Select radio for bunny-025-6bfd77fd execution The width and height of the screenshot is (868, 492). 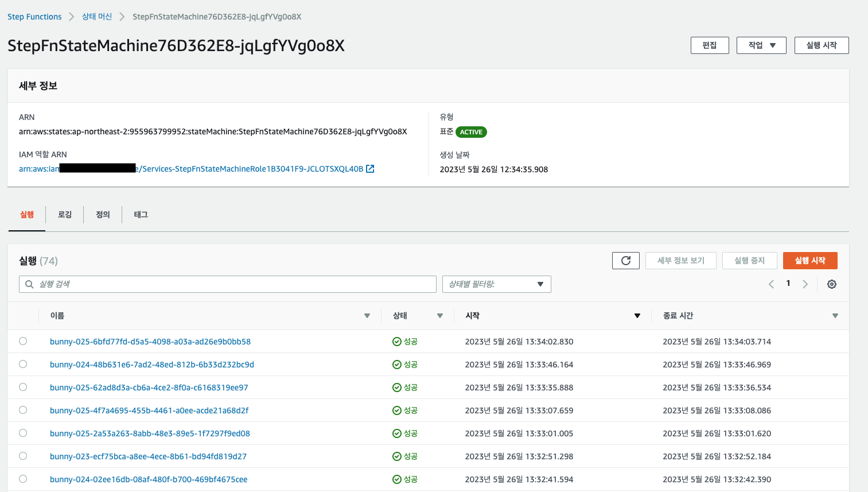pos(23,341)
